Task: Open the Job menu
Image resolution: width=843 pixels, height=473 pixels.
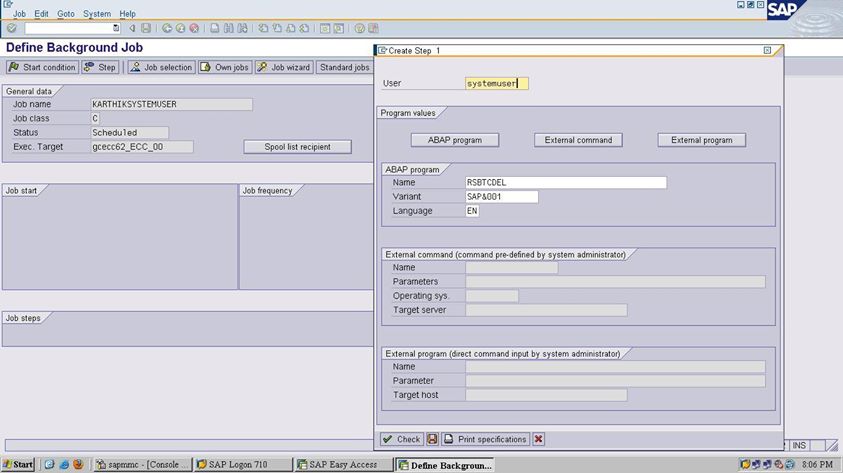Action: (19, 13)
